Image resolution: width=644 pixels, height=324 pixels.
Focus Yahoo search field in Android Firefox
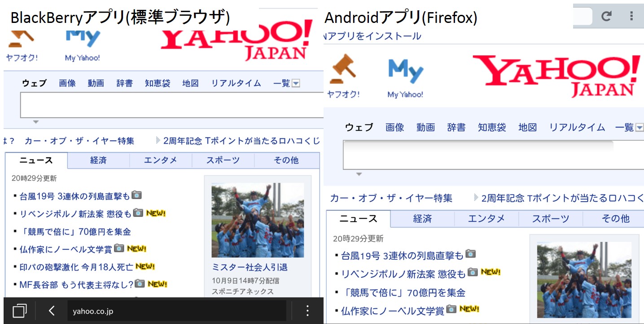494,155
